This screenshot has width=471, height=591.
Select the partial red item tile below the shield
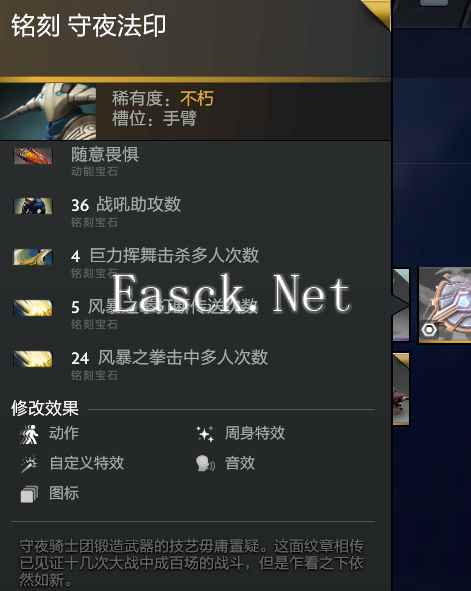401,389
